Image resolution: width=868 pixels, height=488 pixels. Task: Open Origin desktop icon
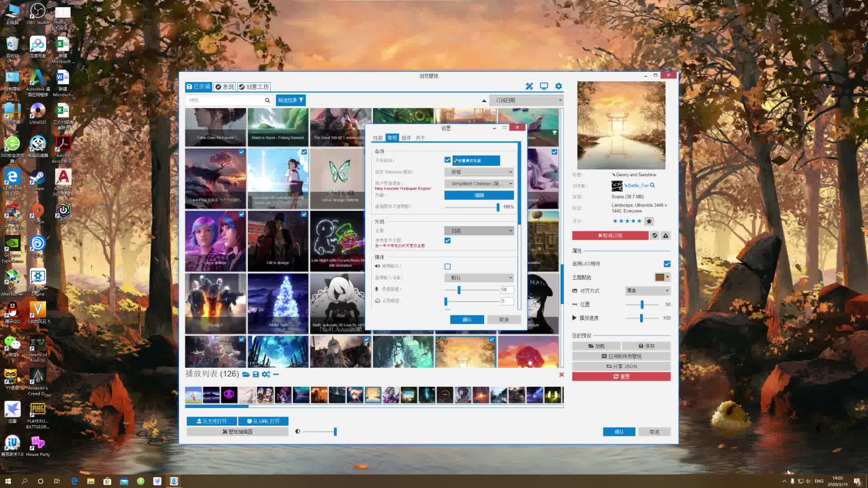(38, 214)
